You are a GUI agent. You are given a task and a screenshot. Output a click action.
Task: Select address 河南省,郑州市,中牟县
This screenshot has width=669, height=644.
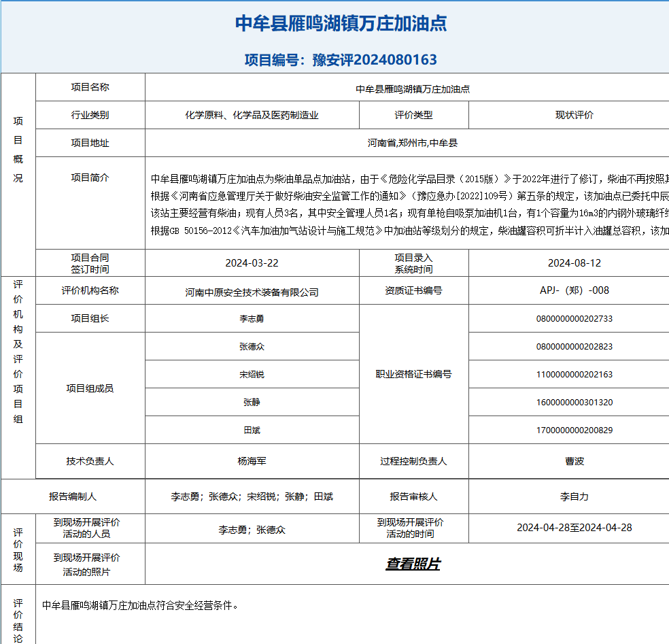(413, 143)
